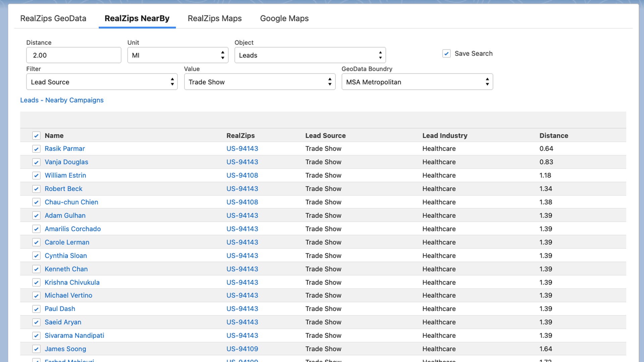Open the Sivarama Nandipati lead record

(74, 336)
